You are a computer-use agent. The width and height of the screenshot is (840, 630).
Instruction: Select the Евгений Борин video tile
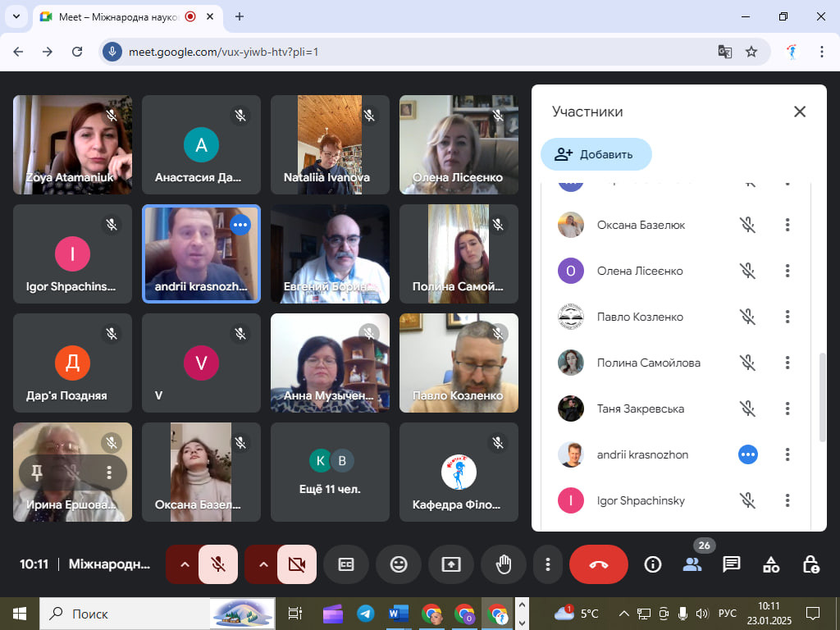pyautogui.click(x=330, y=254)
